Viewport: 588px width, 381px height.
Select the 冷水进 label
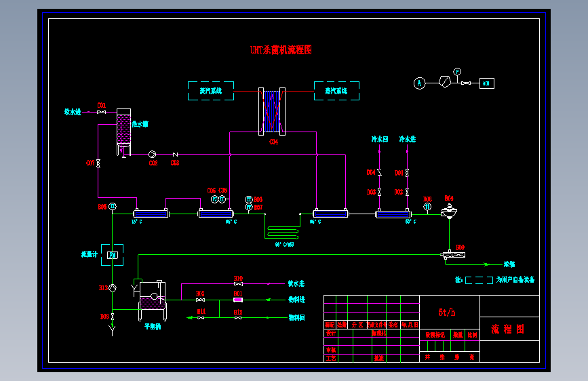[x=407, y=139]
